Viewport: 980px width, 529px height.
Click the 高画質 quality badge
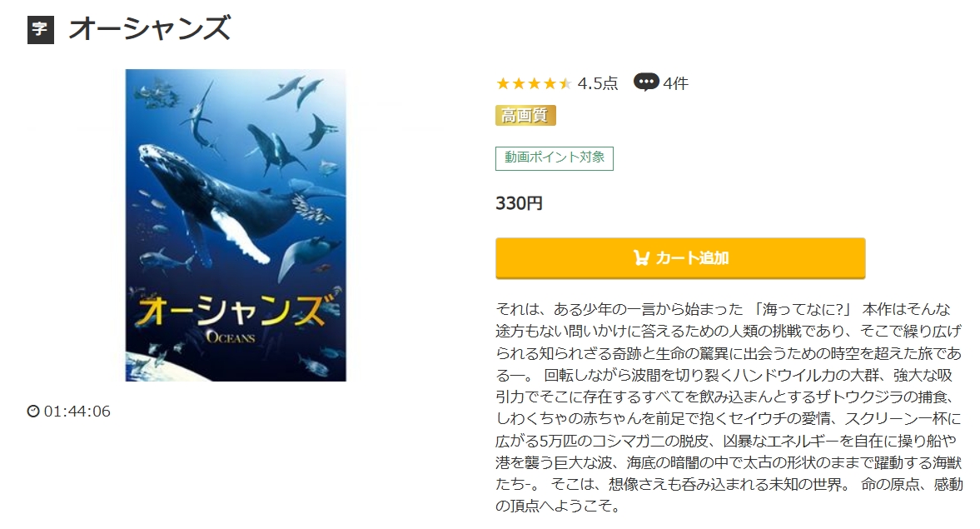525,116
